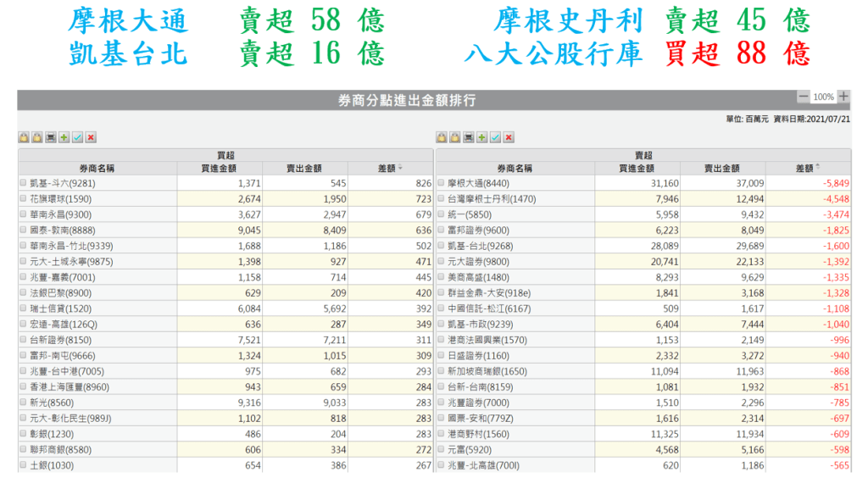Click the 買進金額 column header in the 買超 table
The width and height of the screenshot is (868, 489).
click(220, 169)
